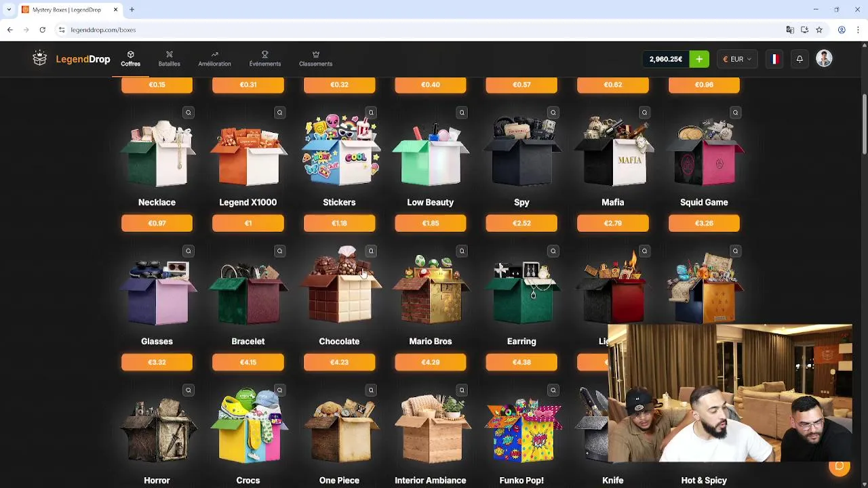Open the orange chat support bubble
The width and height of the screenshot is (868, 488).
click(840, 466)
